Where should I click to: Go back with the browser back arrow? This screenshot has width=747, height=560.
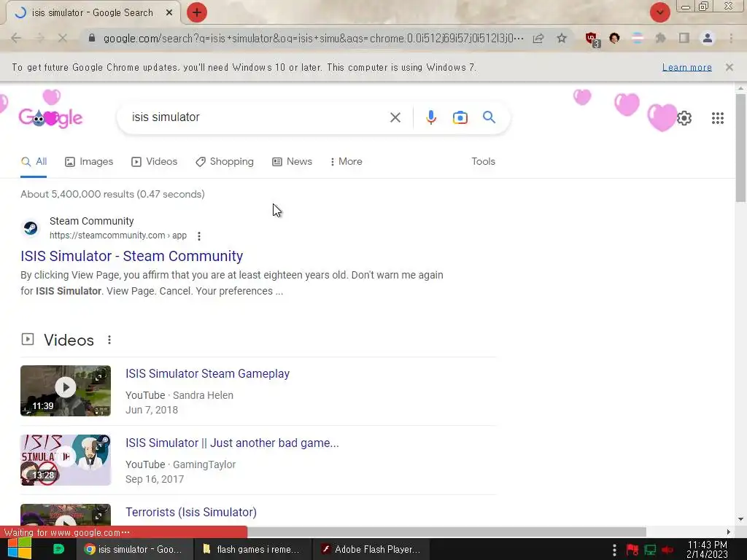[16, 38]
